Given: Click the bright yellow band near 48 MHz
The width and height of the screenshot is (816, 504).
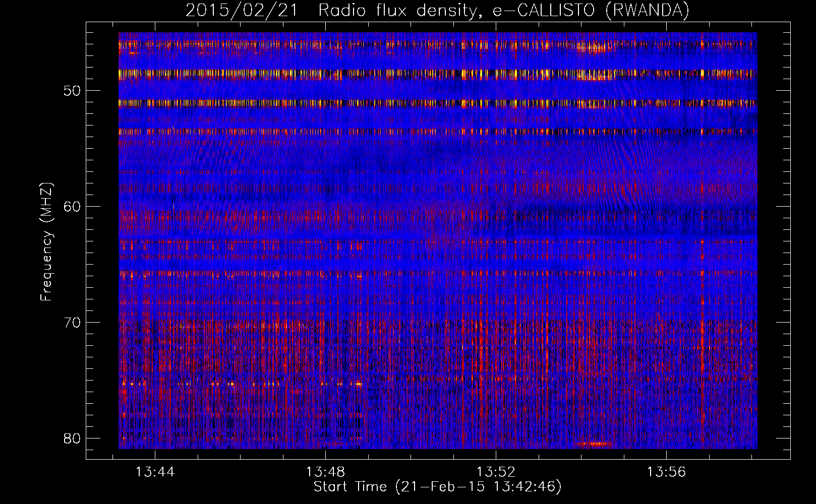Looking at the screenshot, I should (x=303, y=74).
